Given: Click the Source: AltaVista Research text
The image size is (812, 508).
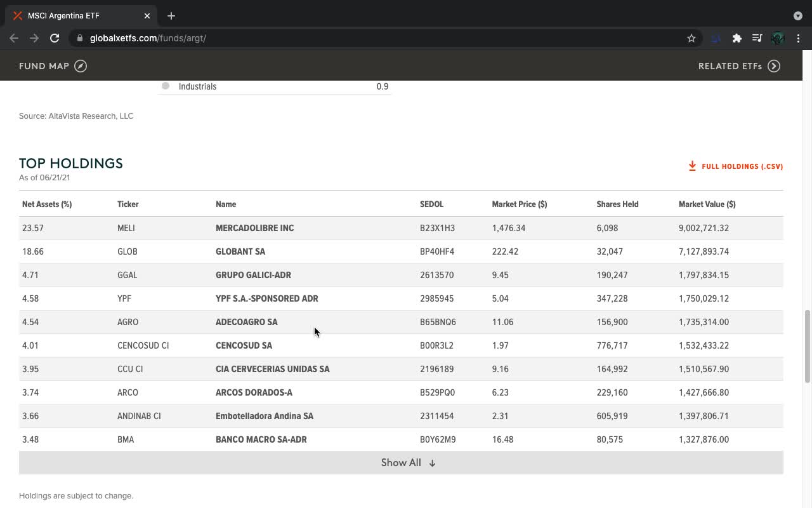Looking at the screenshot, I should click(x=76, y=116).
